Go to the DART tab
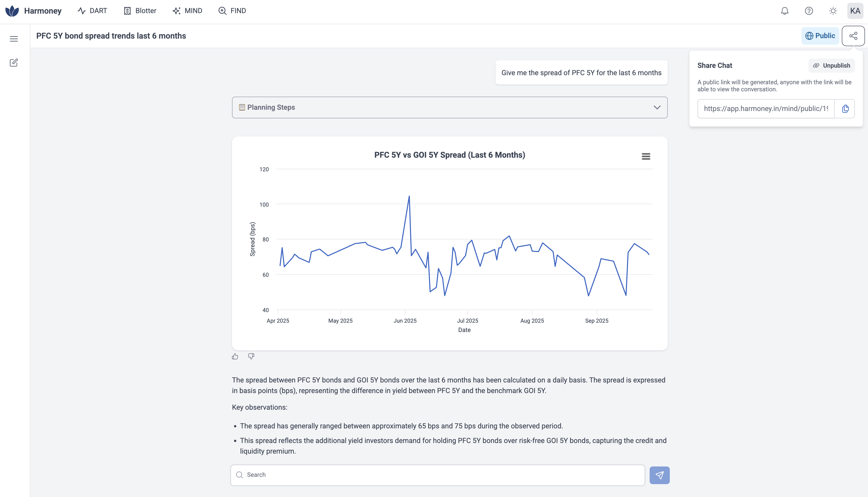The height and width of the screenshot is (497, 868). [x=93, y=11]
